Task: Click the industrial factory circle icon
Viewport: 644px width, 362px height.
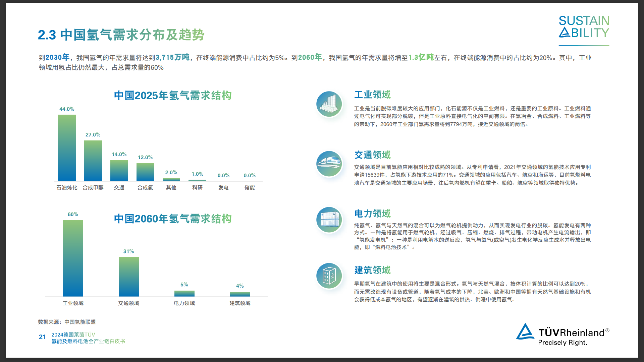Action: tap(329, 104)
